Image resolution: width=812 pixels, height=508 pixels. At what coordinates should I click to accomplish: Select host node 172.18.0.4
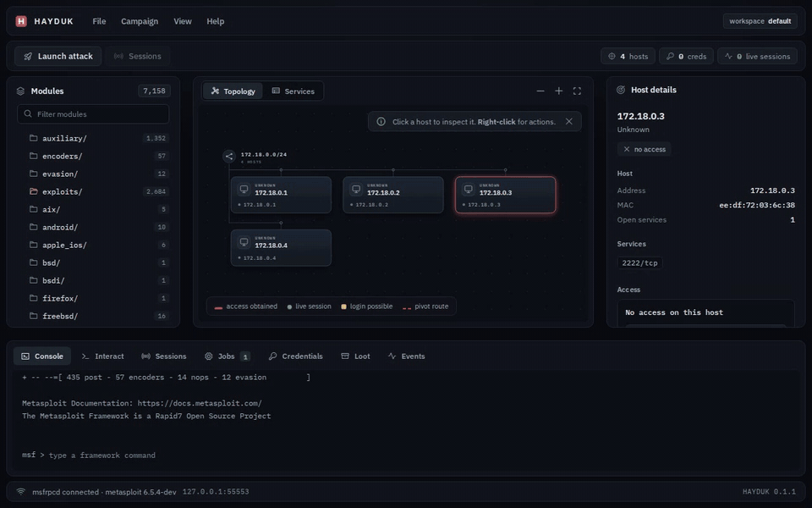281,248
